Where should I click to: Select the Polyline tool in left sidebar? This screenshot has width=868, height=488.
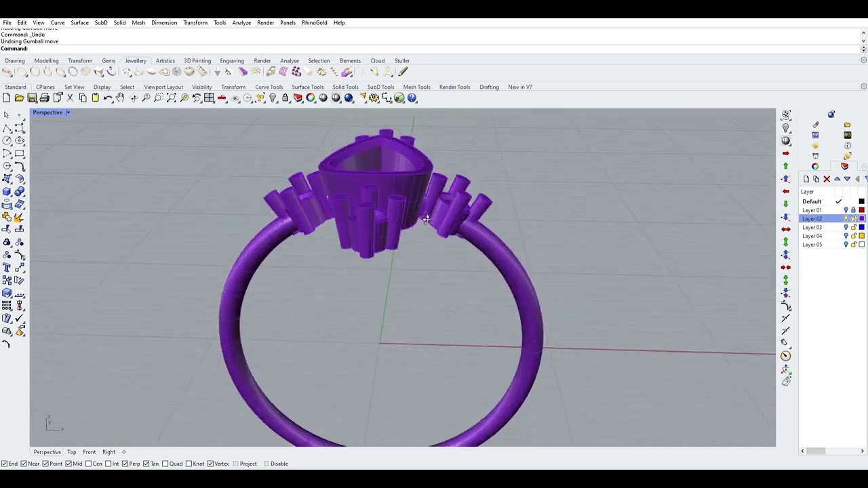point(7,128)
